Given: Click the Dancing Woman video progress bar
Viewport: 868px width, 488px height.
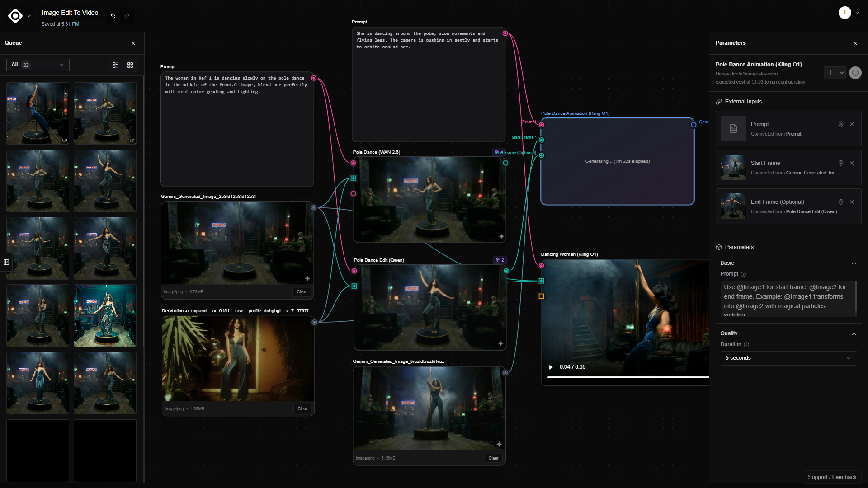Looking at the screenshot, I should pos(627,377).
